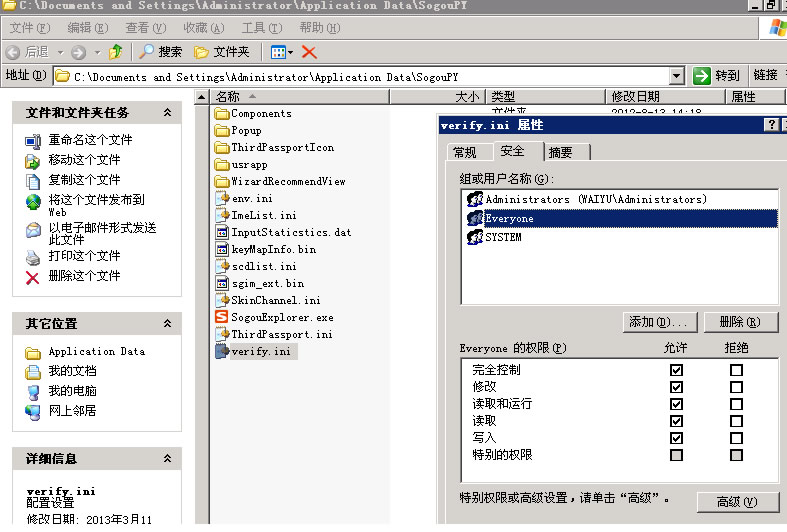Click the 删除(R) button in properties

pos(741,322)
